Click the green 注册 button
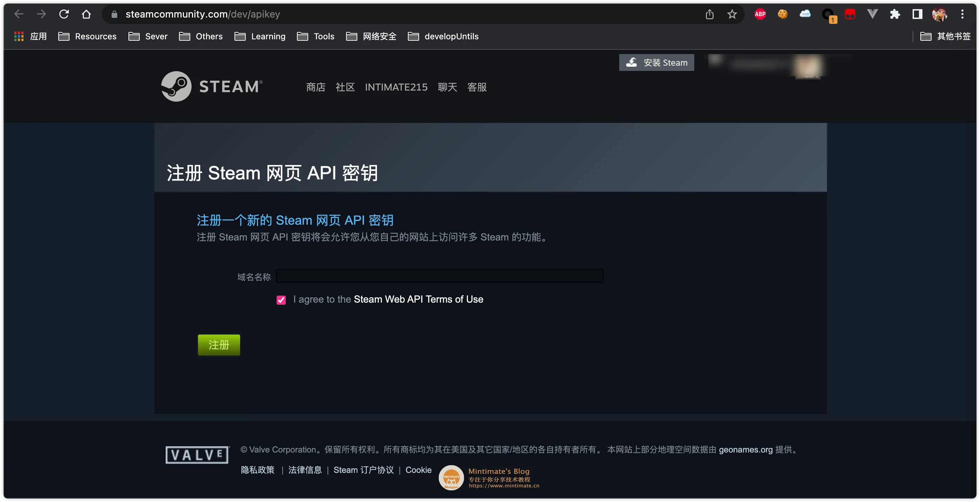The height and width of the screenshot is (502, 980). pos(219,345)
